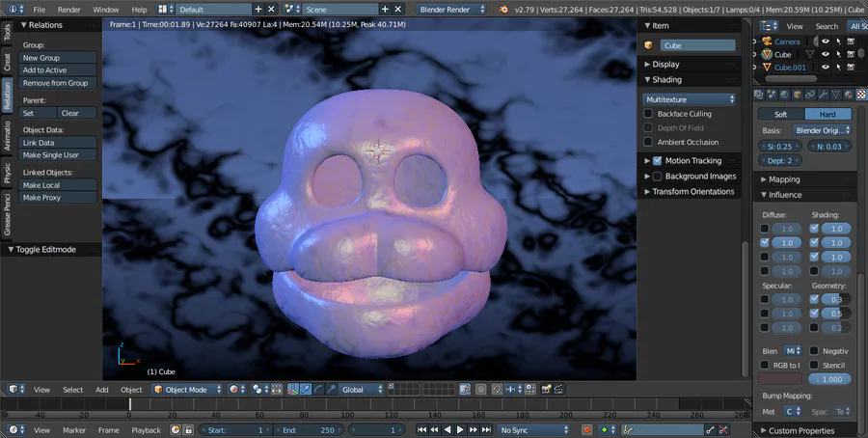The image size is (868, 438).
Task: Open the World properties globe tab
Action: click(x=784, y=95)
